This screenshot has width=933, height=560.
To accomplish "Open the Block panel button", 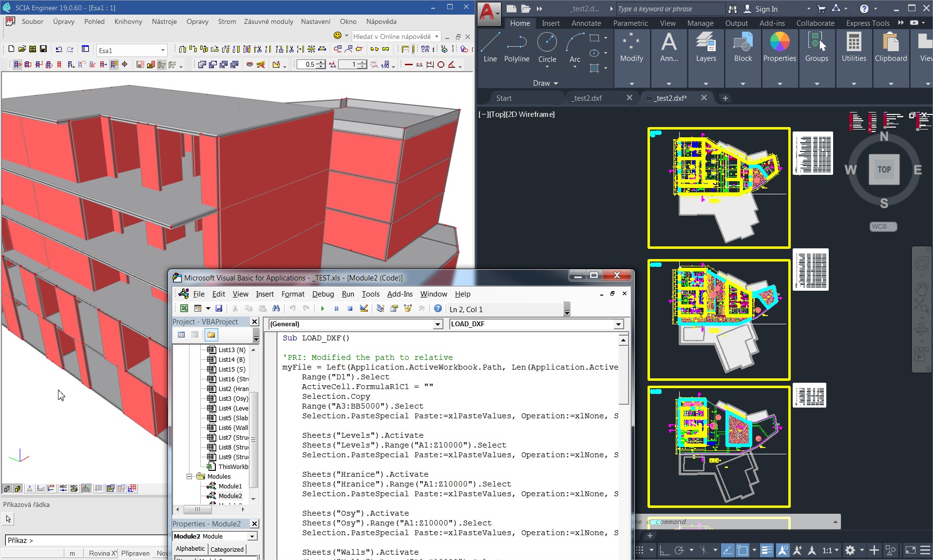I will 743,47.
